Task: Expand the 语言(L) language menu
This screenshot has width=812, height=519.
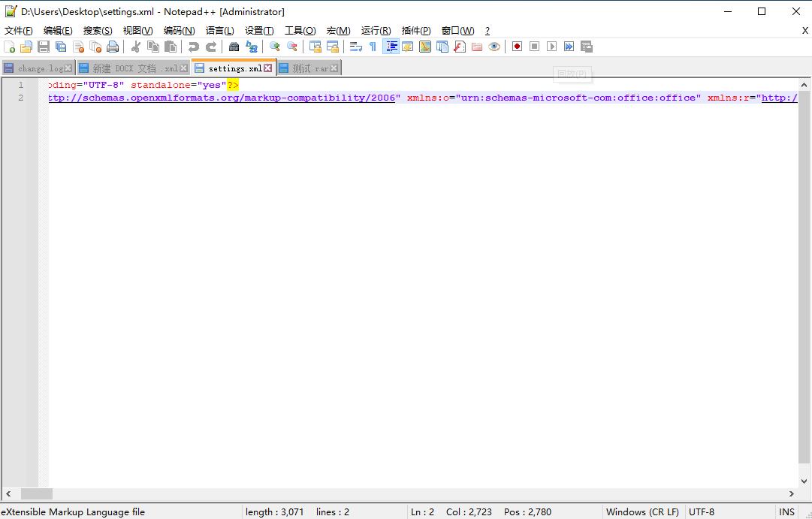Action: [x=219, y=31]
